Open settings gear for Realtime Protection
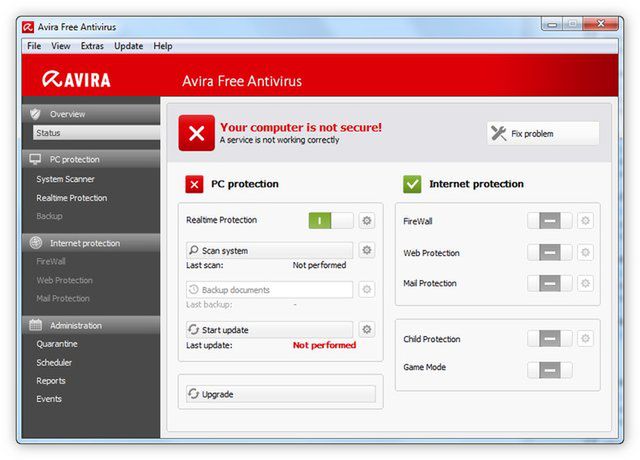Screen dimensions: 640x460 tap(367, 221)
